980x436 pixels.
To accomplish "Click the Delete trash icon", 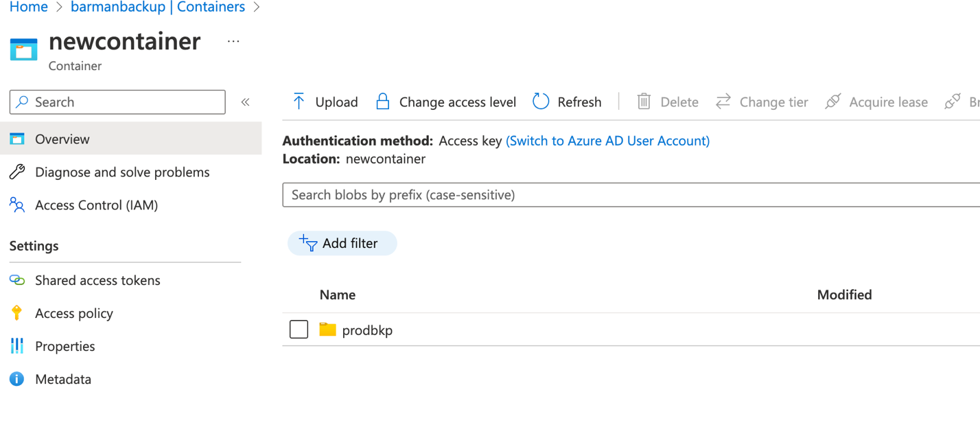I will (x=644, y=102).
